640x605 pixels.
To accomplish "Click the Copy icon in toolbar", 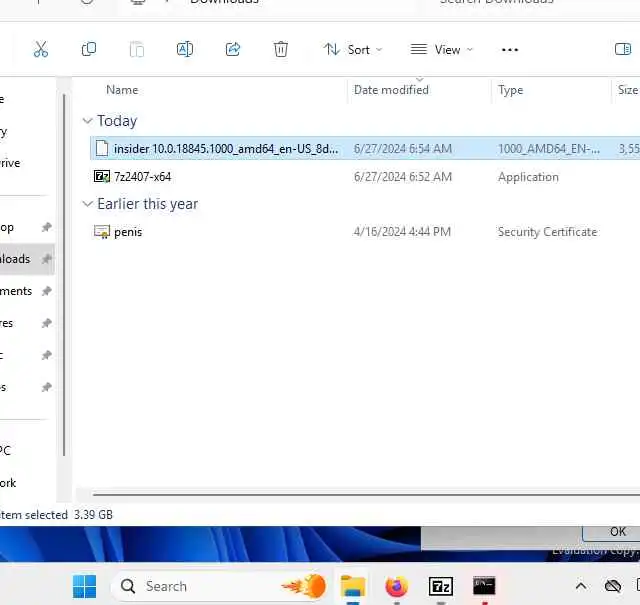I will coord(89,49).
